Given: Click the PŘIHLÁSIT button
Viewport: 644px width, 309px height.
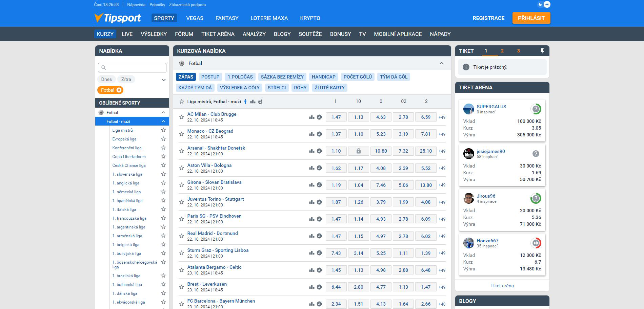Looking at the screenshot, I should [x=531, y=18].
